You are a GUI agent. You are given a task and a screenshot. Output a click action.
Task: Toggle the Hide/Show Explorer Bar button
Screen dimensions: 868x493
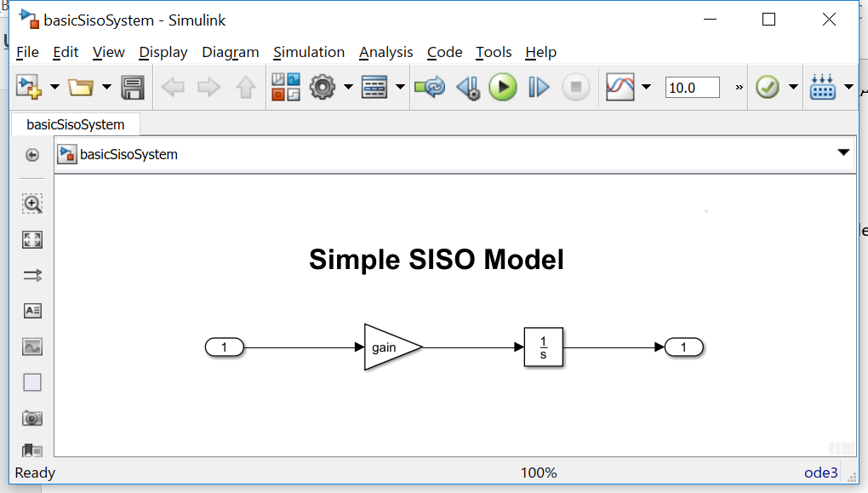32,154
